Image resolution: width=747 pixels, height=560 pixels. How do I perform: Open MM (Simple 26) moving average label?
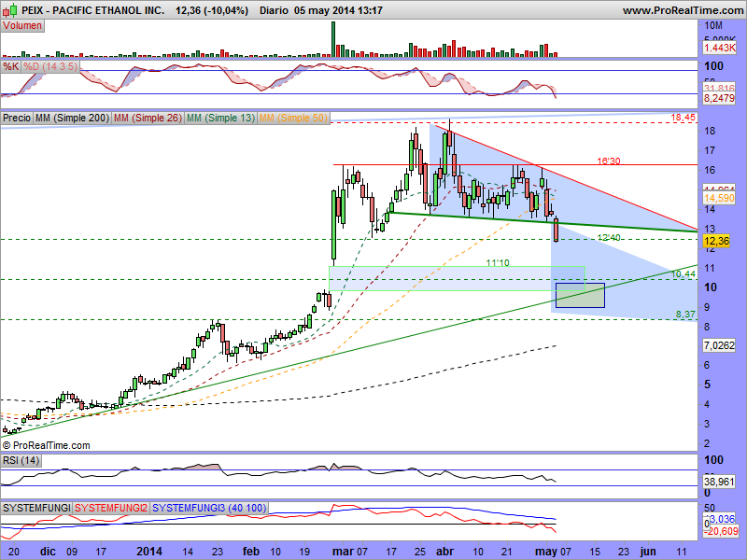click(148, 118)
